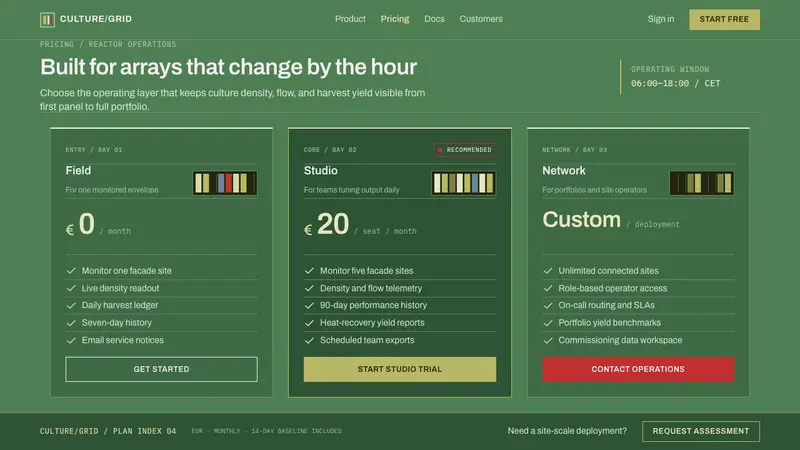Select the 'Studio' plan title
Screen dimensions: 800x450
[320, 170]
